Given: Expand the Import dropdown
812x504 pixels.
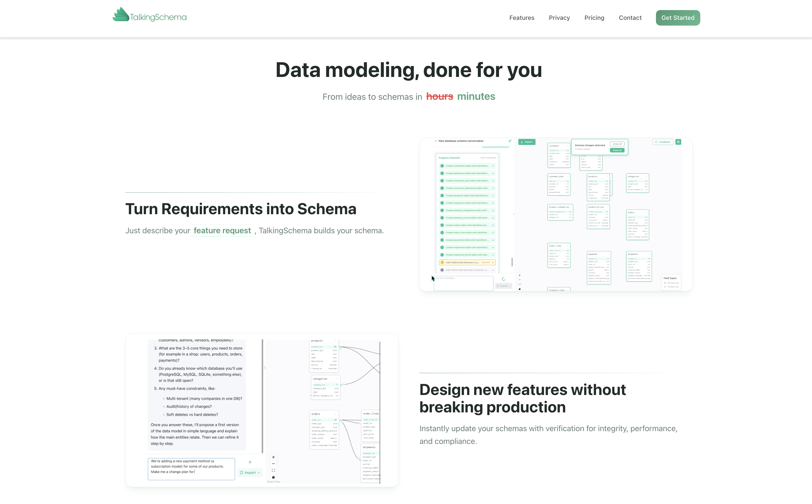Looking at the screenshot, I should click(504, 286).
